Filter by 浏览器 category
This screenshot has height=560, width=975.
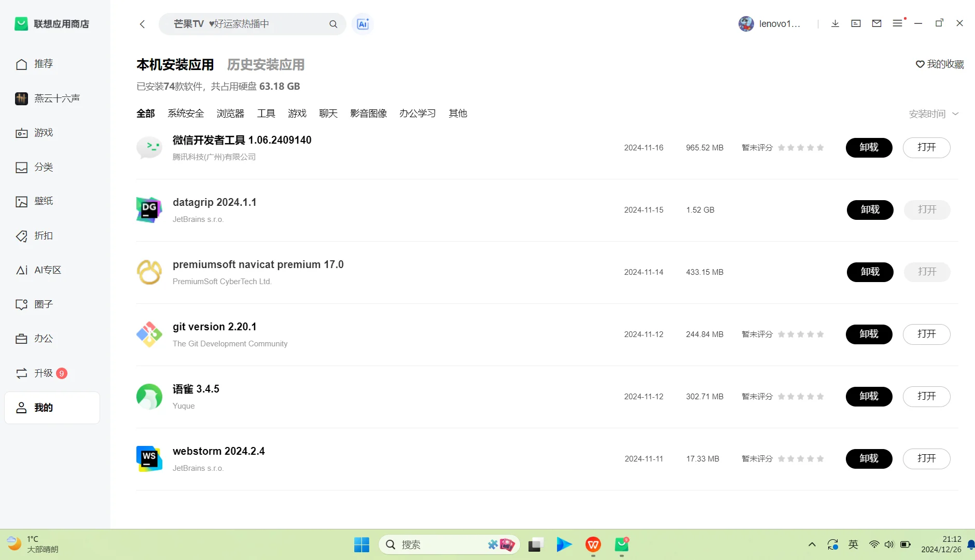pos(230,114)
